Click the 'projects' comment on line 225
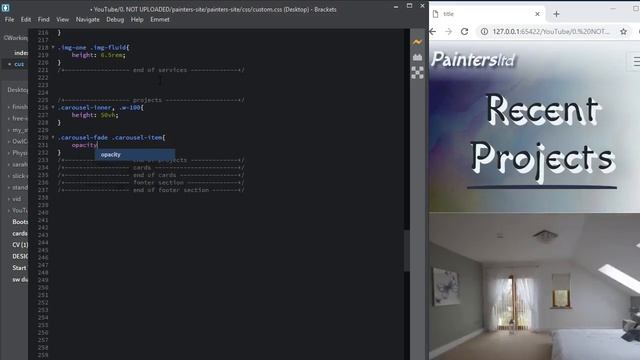Screen dimensions: 640x360 pyautogui.click(x=151, y=100)
